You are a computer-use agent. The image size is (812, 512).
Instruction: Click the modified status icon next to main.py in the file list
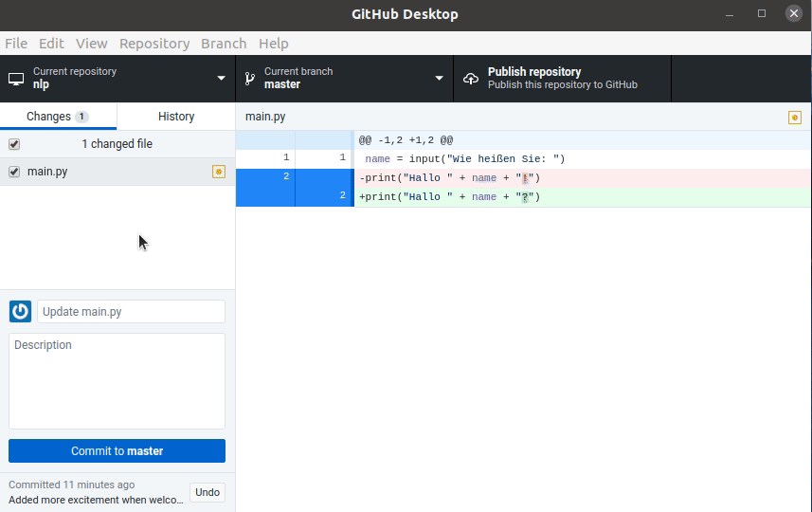pyautogui.click(x=219, y=172)
